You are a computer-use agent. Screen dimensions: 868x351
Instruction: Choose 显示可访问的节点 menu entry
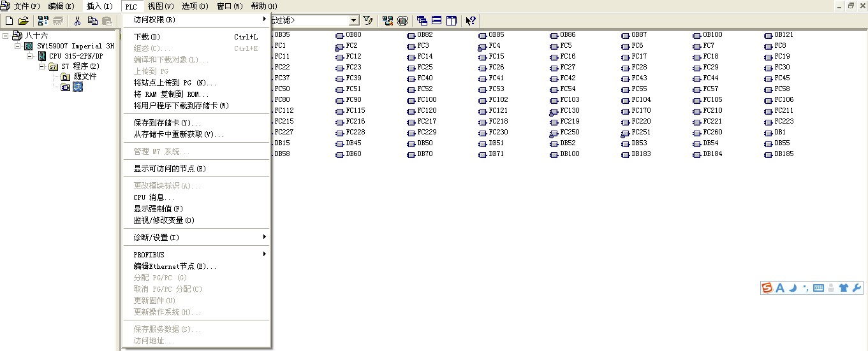click(170, 169)
